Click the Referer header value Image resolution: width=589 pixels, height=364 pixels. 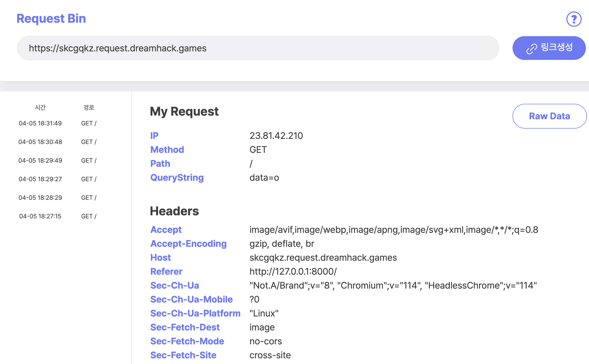293,272
